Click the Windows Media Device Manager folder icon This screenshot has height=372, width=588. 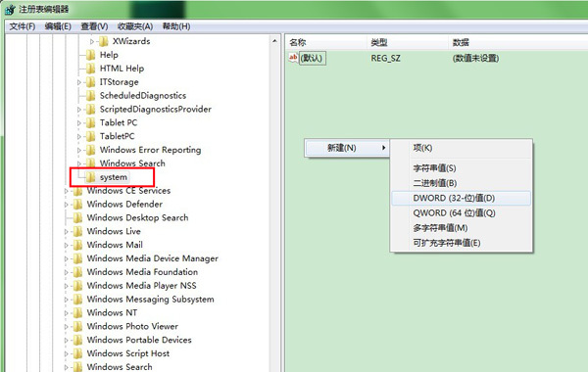pos(77,258)
